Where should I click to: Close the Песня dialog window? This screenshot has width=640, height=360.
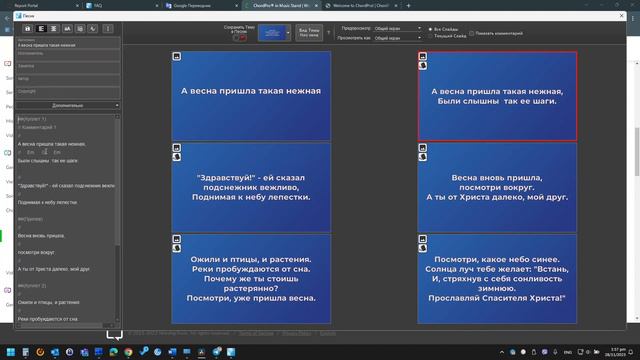(621, 16)
